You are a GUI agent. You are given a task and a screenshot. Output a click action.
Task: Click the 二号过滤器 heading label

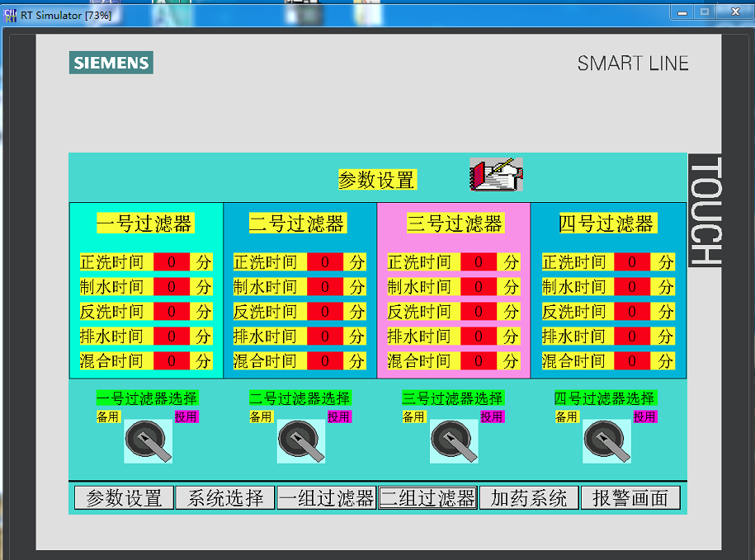pos(298,224)
